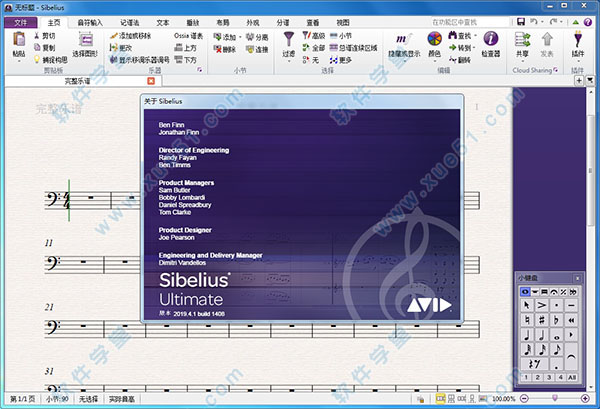Open the 文件 file tab
Viewport: 600px width, 409px height.
pyautogui.click(x=16, y=21)
